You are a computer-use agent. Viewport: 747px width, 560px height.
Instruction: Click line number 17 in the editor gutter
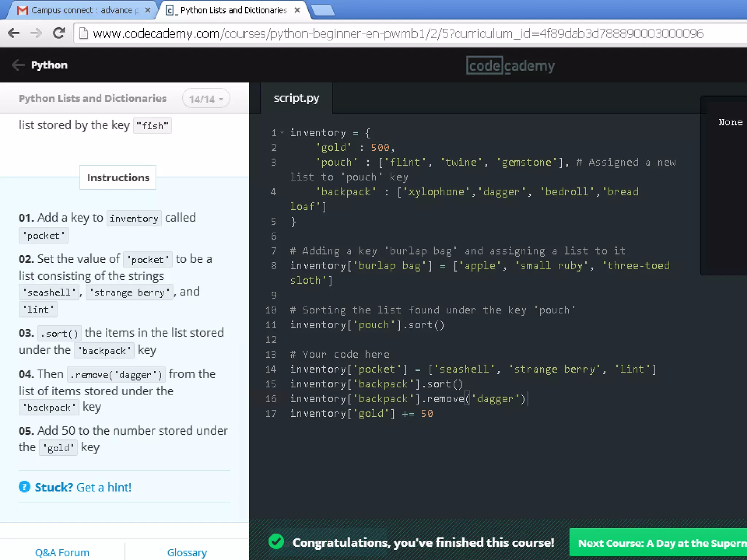[x=271, y=414]
